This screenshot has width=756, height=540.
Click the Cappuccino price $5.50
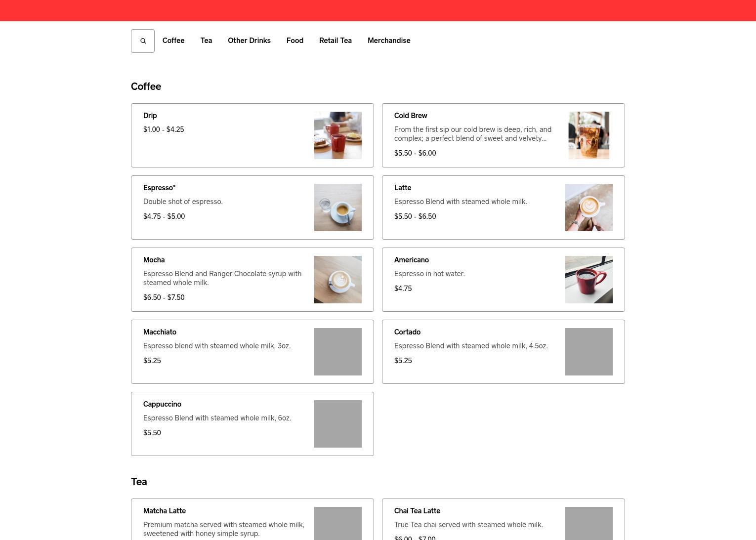(152, 433)
